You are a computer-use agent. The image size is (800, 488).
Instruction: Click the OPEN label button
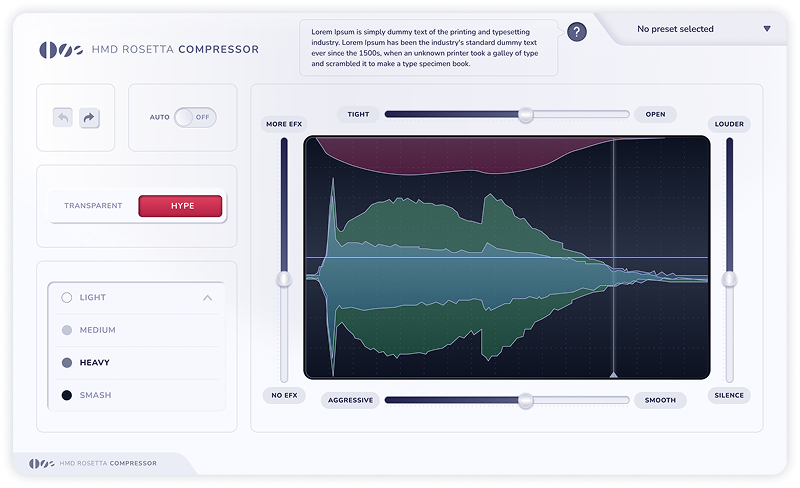(x=656, y=114)
